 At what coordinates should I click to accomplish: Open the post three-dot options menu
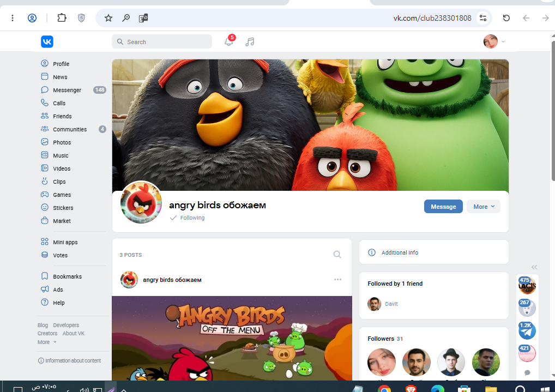[337, 279]
